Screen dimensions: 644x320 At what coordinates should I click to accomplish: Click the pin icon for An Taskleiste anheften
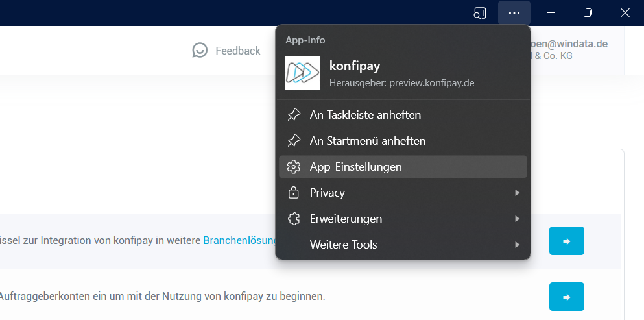[294, 115]
